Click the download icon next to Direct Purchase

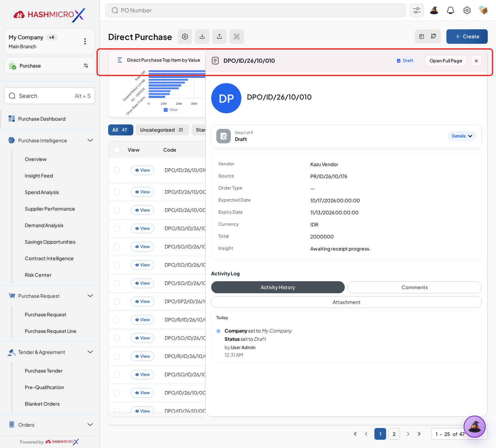coord(202,37)
